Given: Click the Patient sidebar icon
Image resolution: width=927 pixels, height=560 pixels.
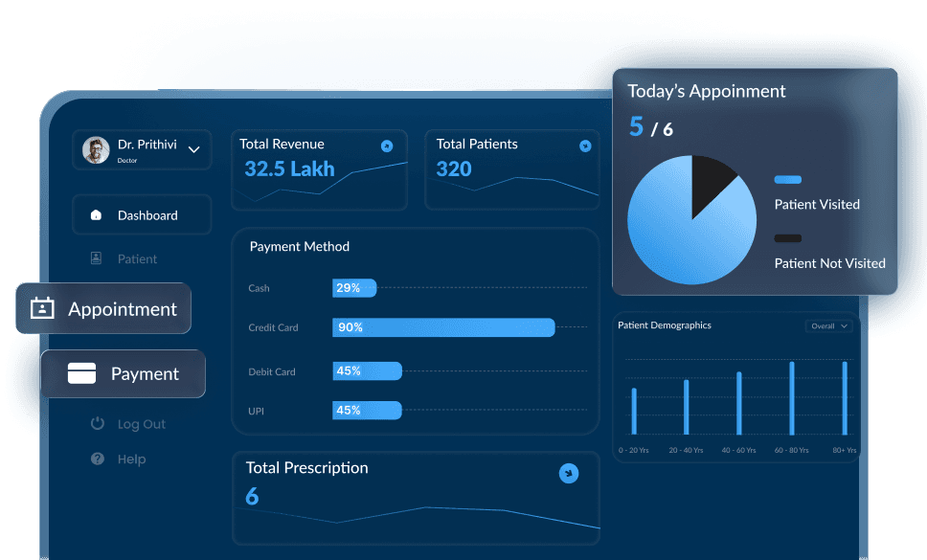Looking at the screenshot, I should 97,258.
